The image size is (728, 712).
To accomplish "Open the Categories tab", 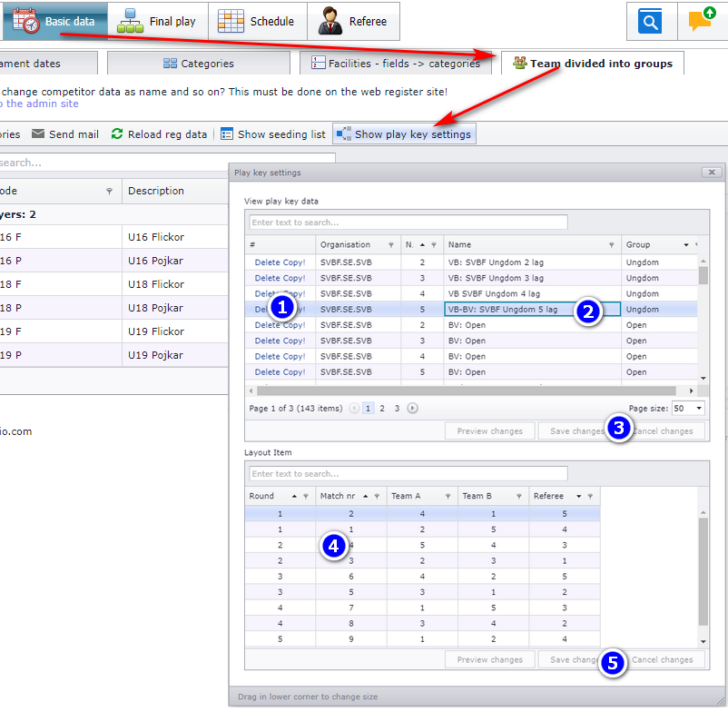I will tap(199, 64).
